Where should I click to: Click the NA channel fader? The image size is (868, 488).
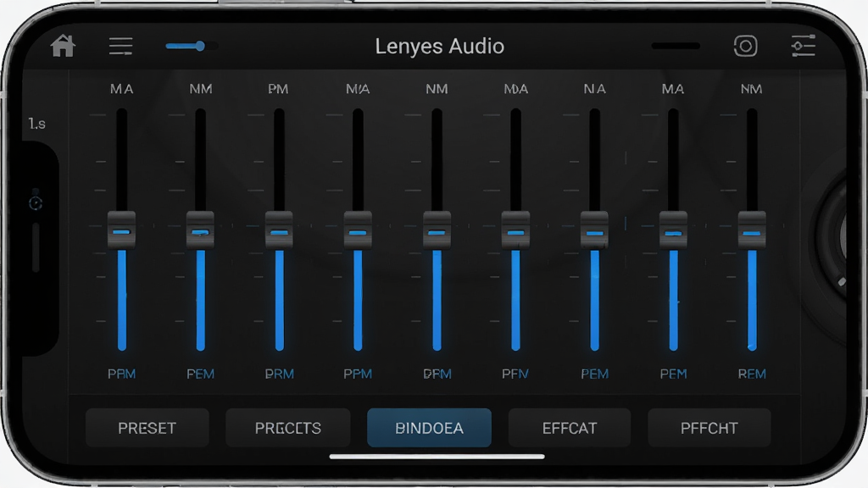click(594, 229)
